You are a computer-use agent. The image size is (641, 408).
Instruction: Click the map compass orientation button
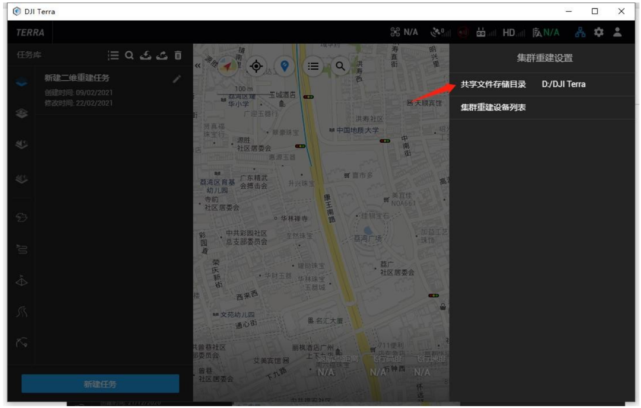pyautogui.click(x=229, y=66)
